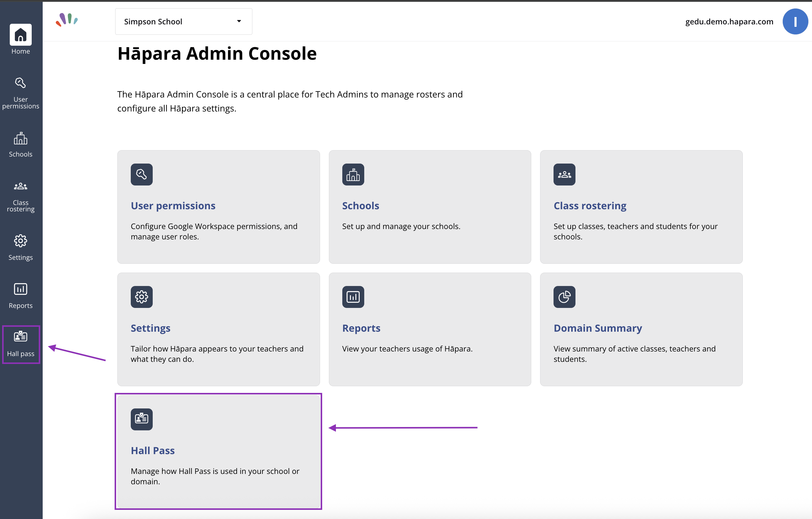Open the Class rostering card link
The width and height of the screenshot is (812, 519).
tap(590, 206)
